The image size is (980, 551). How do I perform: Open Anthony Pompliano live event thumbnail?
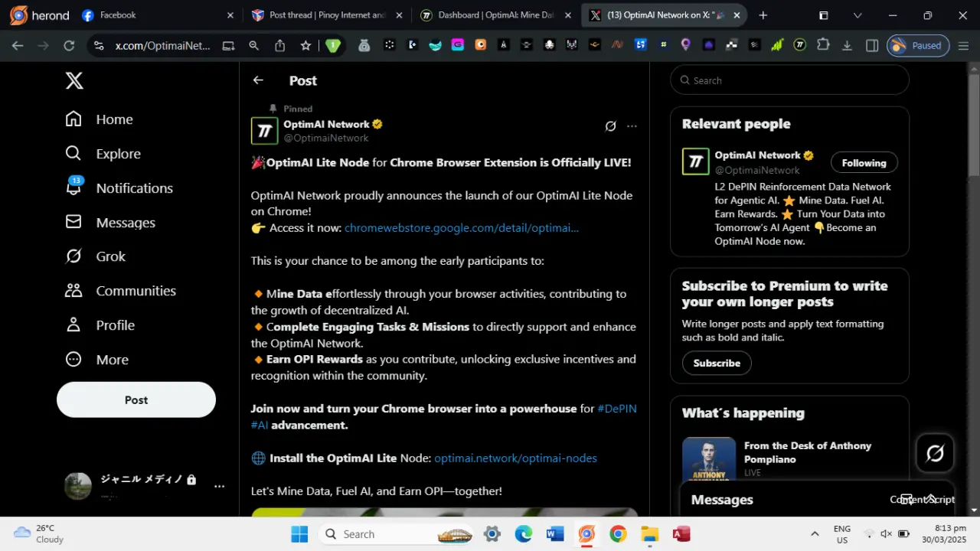click(709, 459)
